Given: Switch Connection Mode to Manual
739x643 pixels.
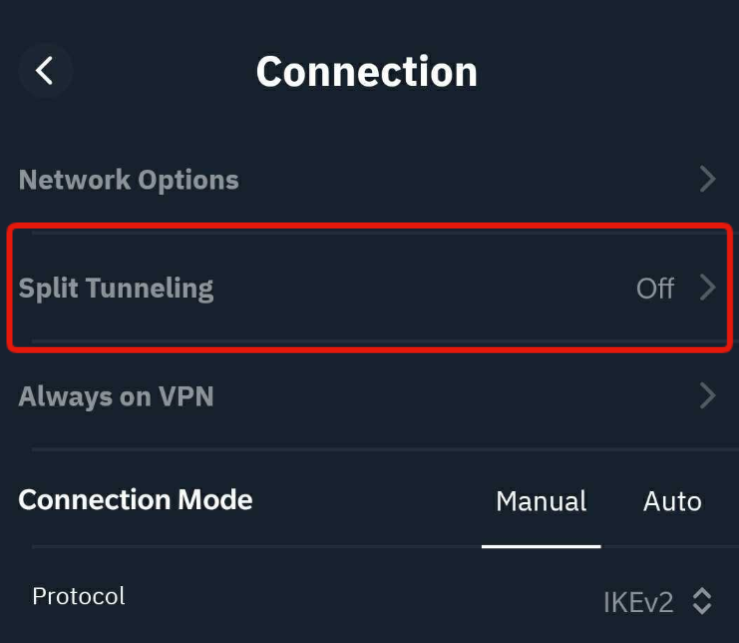Looking at the screenshot, I should pyautogui.click(x=541, y=500).
